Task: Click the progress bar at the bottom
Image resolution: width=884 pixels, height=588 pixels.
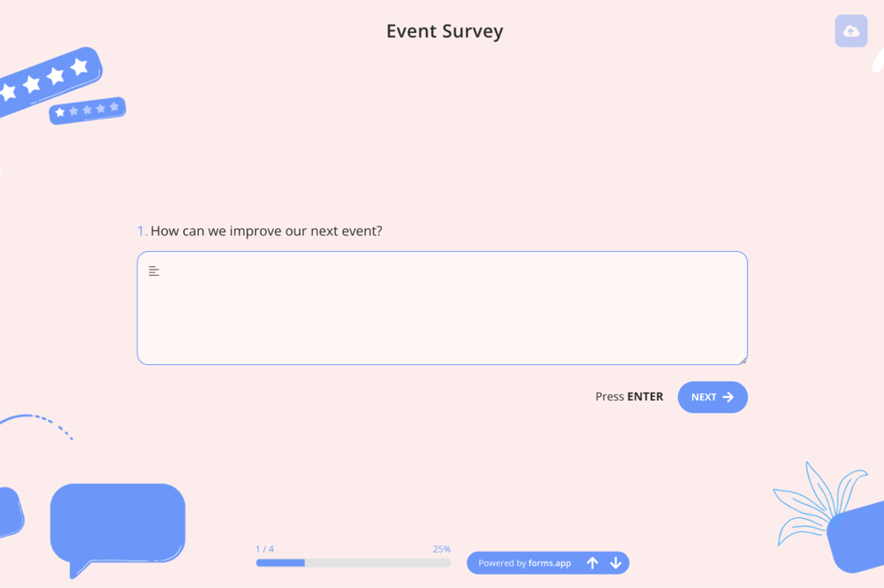Action: [x=353, y=562]
